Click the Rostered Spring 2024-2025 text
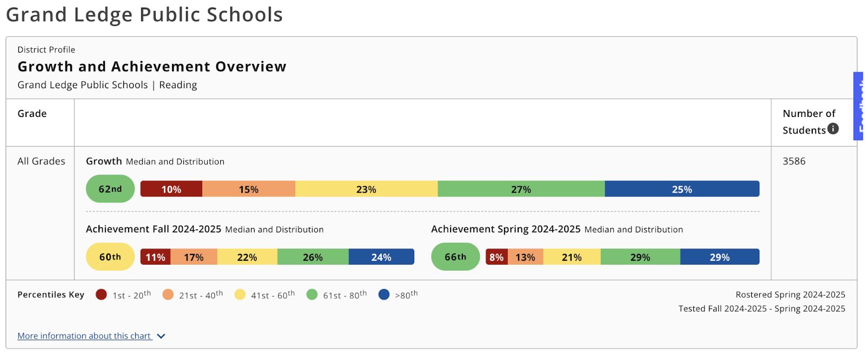The image size is (868, 360). point(790,294)
